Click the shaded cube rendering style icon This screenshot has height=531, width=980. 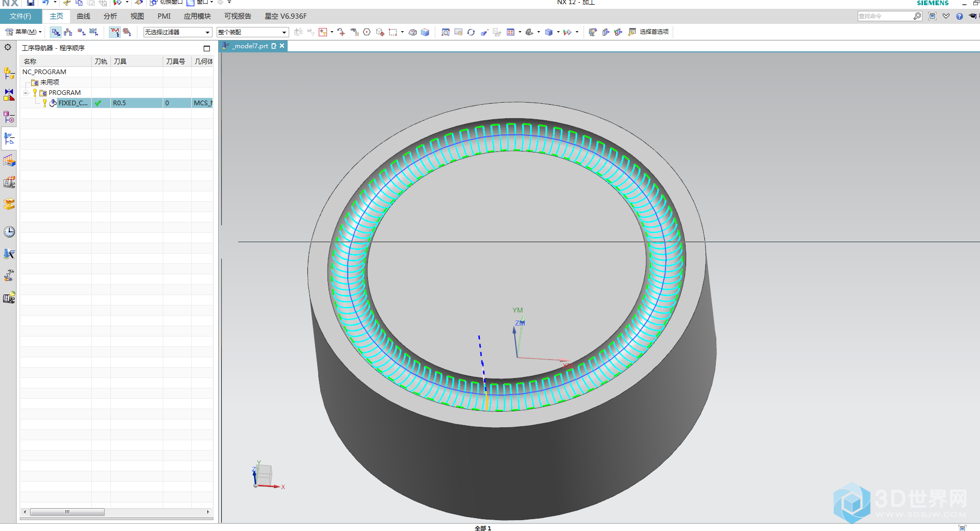549,32
